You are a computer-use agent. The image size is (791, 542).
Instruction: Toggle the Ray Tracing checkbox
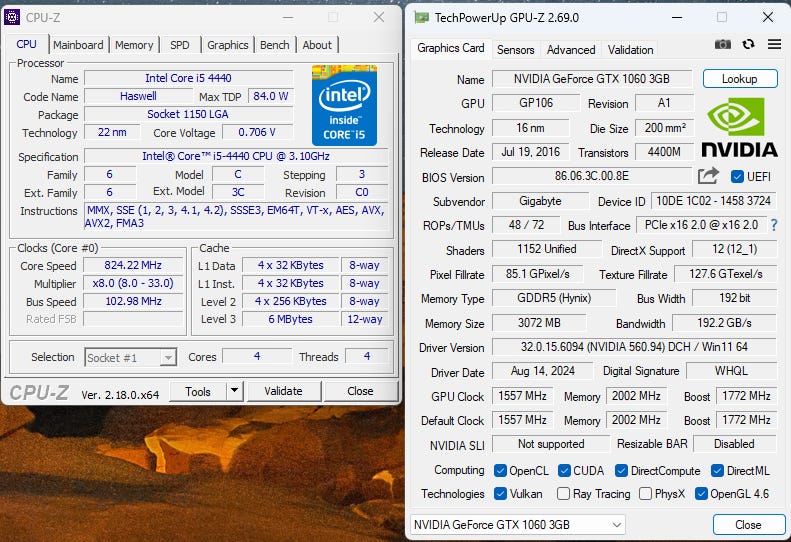[x=563, y=494]
